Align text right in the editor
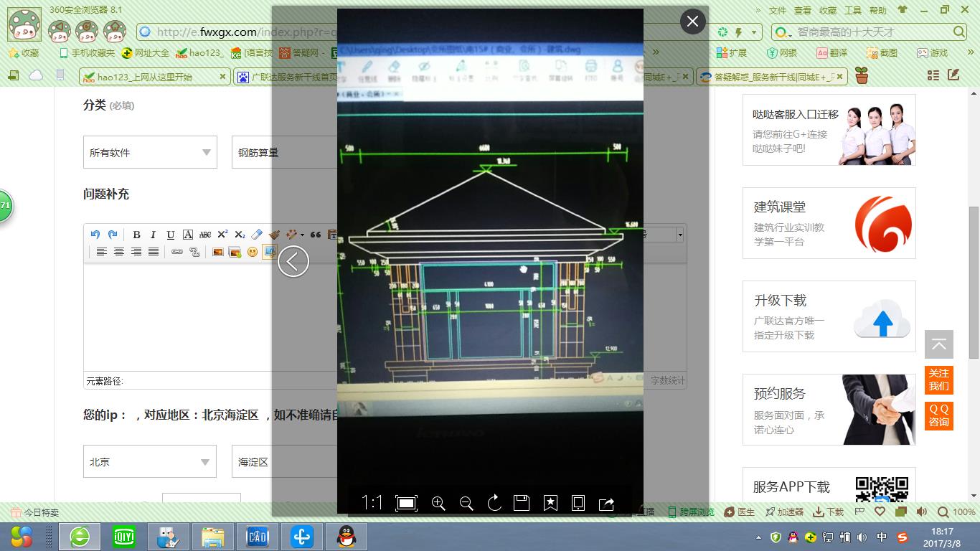 pyautogui.click(x=136, y=252)
